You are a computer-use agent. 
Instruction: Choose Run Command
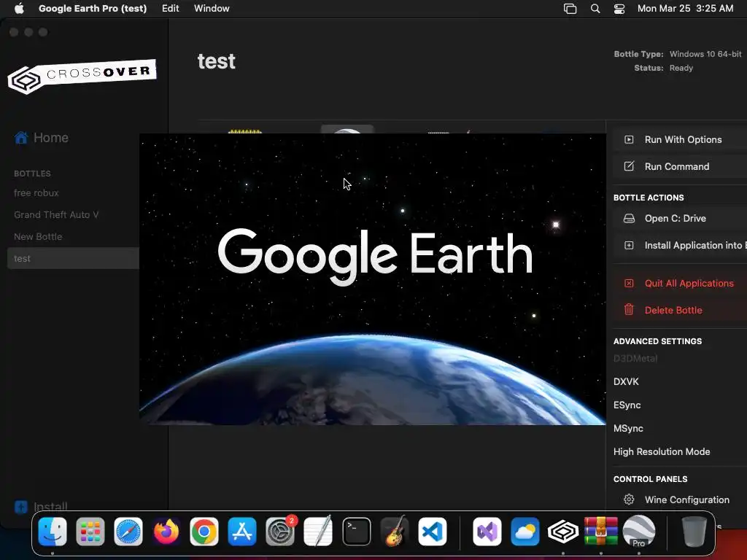point(680,166)
